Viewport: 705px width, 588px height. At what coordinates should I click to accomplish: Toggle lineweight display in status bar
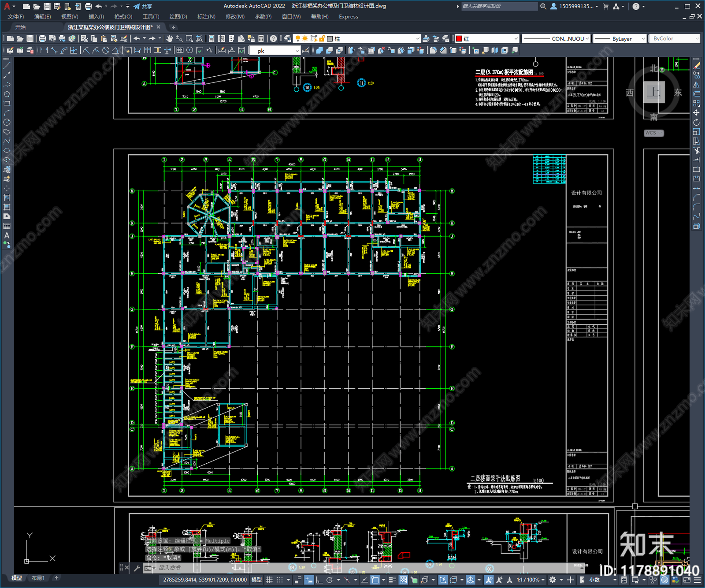click(x=392, y=580)
